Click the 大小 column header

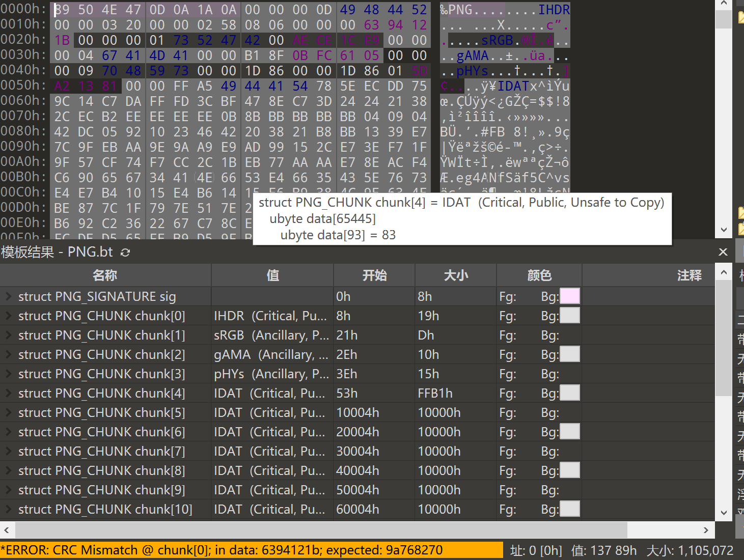point(456,275)
